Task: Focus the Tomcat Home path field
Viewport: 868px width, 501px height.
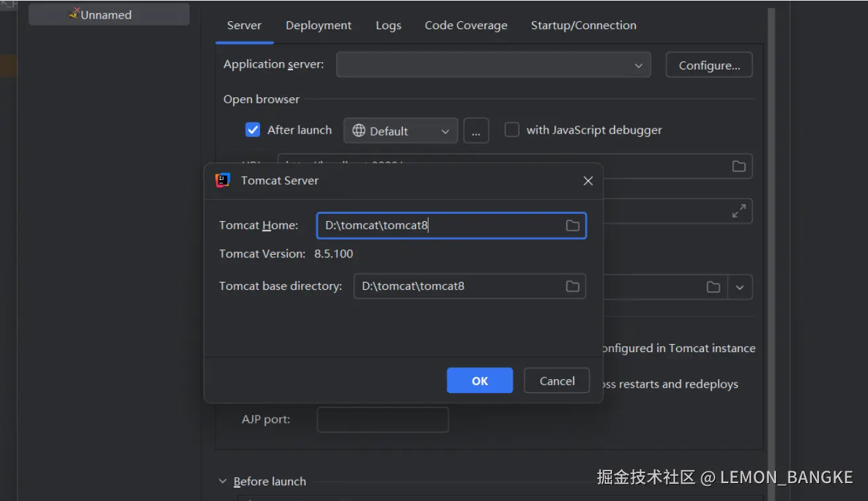Action: click(451, 226)
